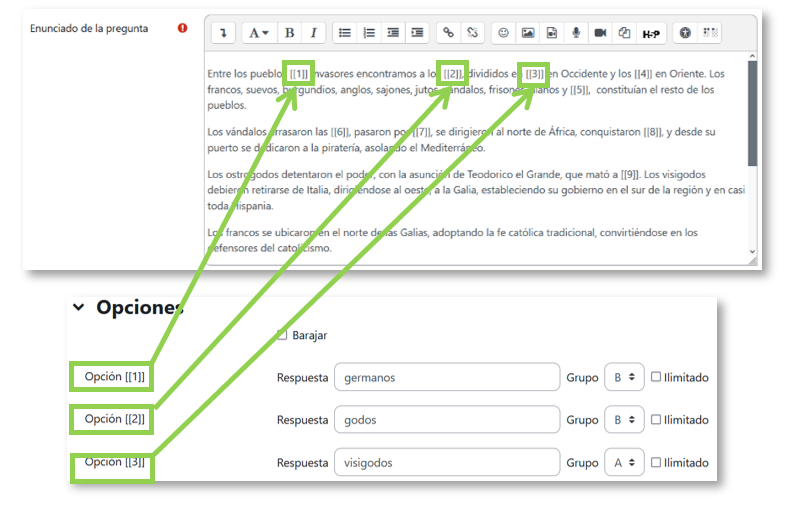Click the Opciones section heading
This screenshot has height=512, width=798.
click(x=140, y=307)
